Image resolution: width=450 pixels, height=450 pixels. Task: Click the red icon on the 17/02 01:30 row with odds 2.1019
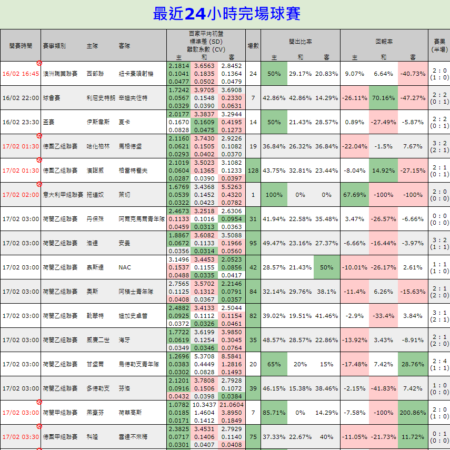point(39,160)
